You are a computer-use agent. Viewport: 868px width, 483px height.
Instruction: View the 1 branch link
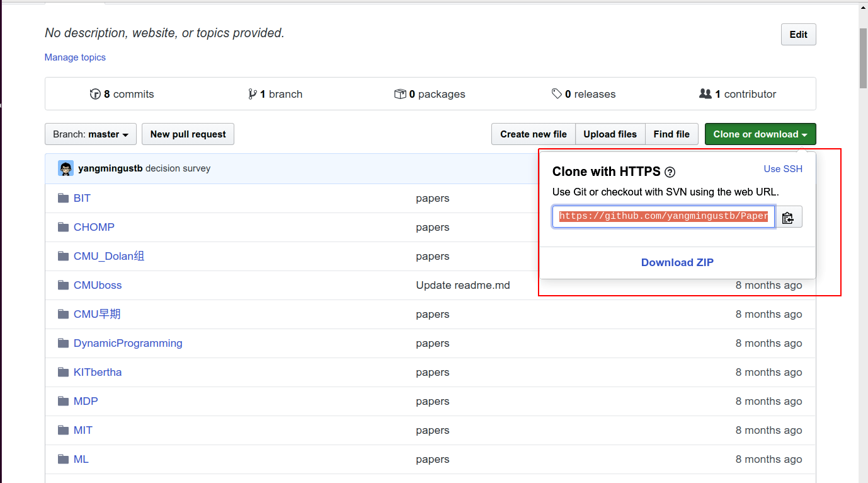tap(276, 94)
